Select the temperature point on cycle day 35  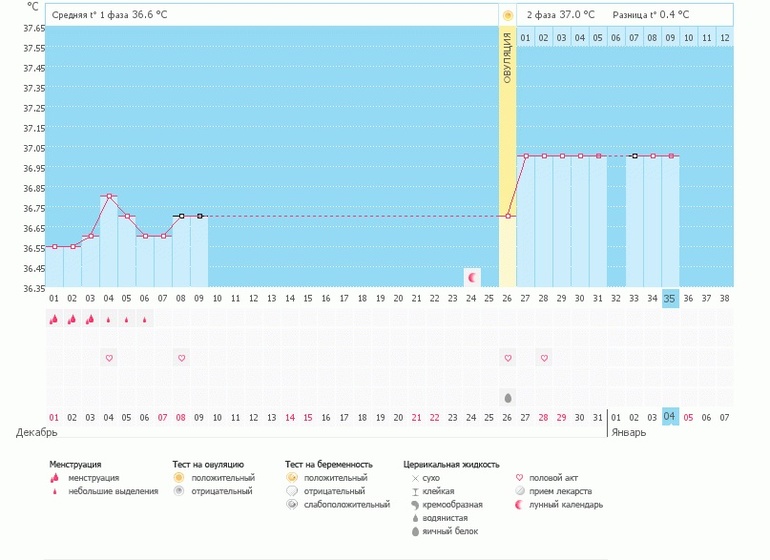pyautogui.click(x=671, y=156)
